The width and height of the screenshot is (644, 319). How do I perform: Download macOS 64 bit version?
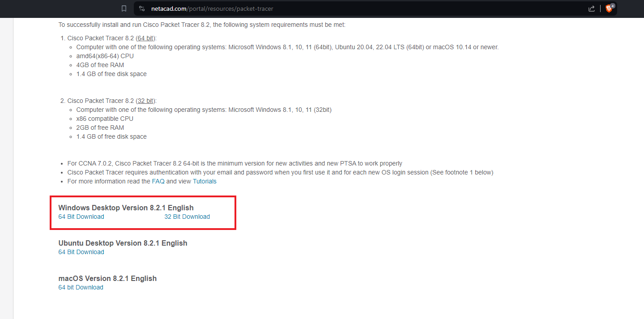(x=81, y=287)
